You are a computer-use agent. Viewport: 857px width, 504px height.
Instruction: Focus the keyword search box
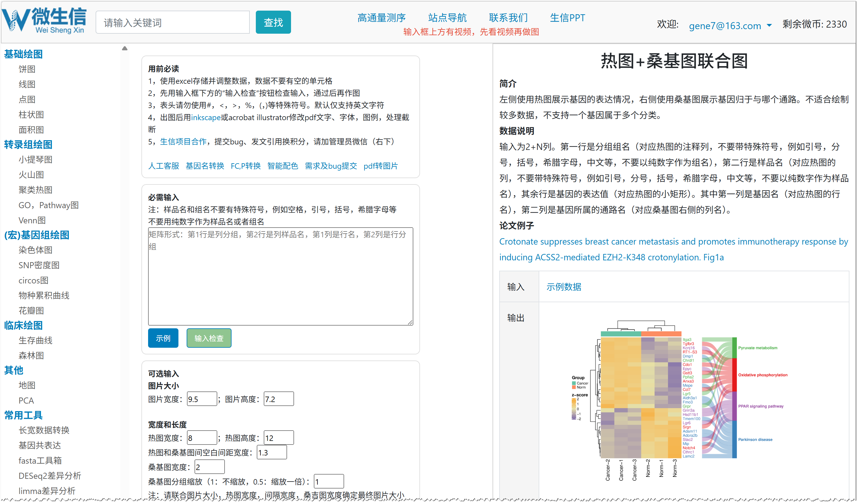tap(172, 22)
